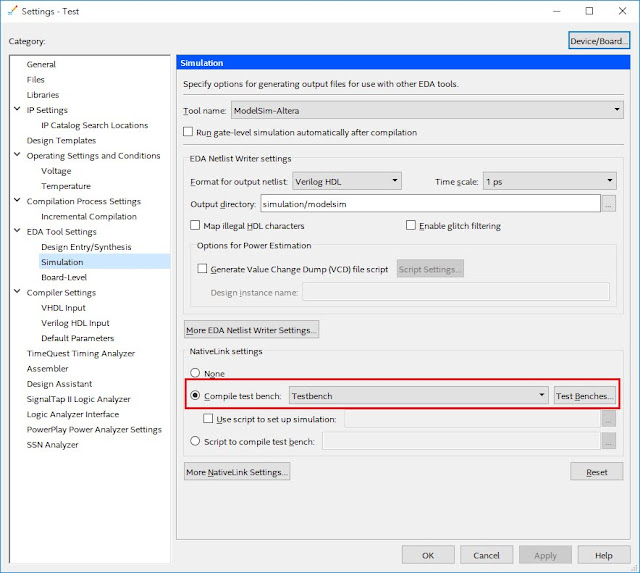
Task: Check Use script to set up simulation
Action: tap(208, 418)
